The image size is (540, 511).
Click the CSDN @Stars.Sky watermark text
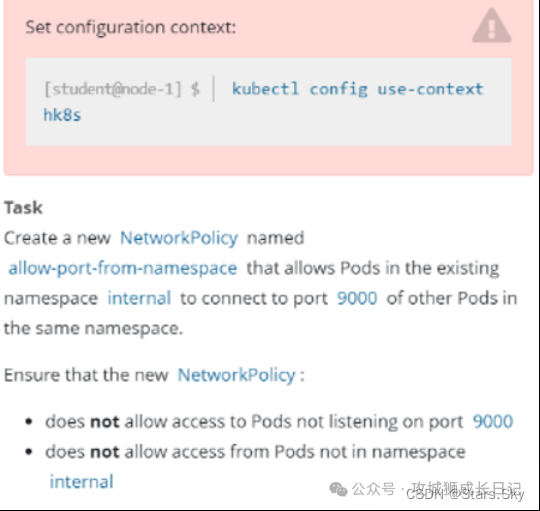pos(465,494)
